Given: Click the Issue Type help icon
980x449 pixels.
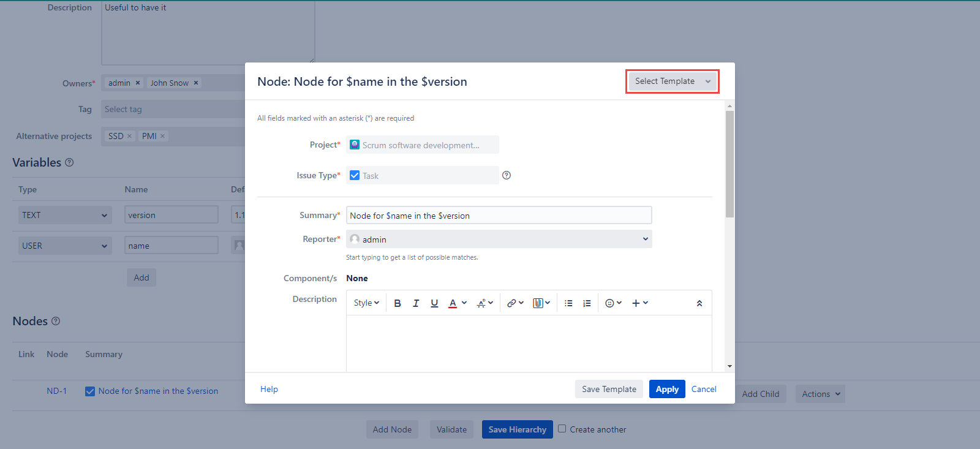Looking at the screenshot, I should 507,175.
